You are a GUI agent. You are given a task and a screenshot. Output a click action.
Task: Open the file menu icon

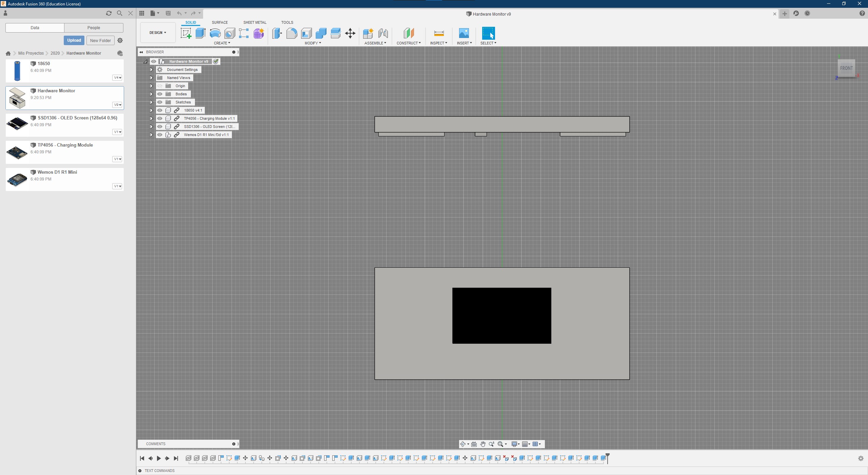pyautogui.click(x=155, y=13)
